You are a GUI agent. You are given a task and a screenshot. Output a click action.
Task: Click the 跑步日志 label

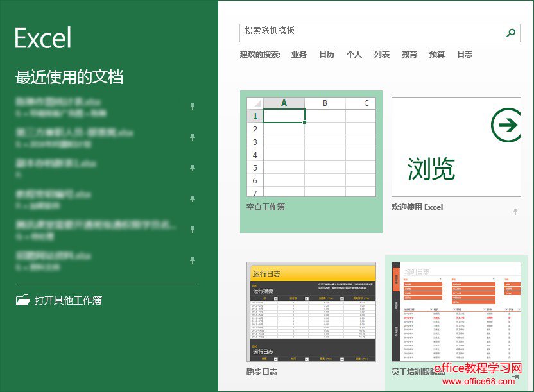pyautogui.click(x=262, y=372)
